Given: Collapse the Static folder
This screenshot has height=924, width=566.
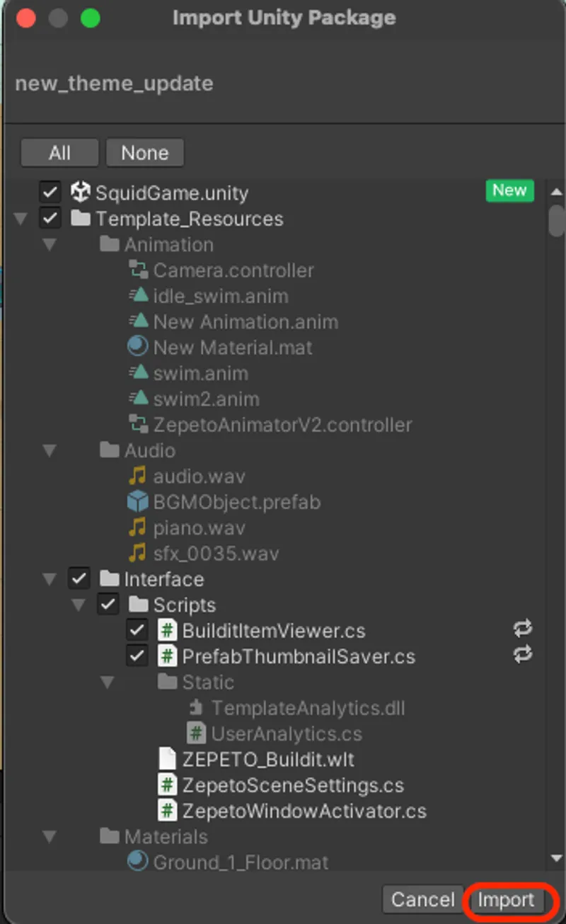Looking at the screenshot, I should [x=107, y=681].
